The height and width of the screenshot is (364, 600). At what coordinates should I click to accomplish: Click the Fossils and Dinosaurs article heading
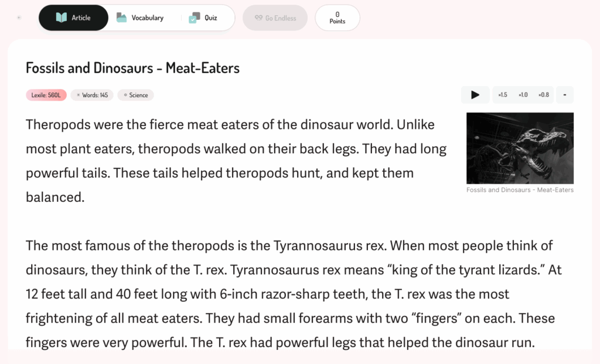tap(132, 68)
